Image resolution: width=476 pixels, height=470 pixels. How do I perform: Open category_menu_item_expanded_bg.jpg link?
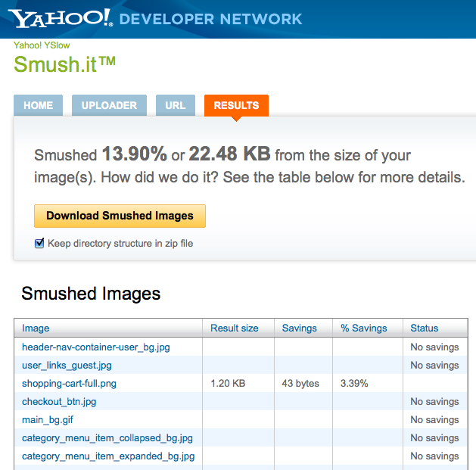pyautogui.click(x=108, y=456)
